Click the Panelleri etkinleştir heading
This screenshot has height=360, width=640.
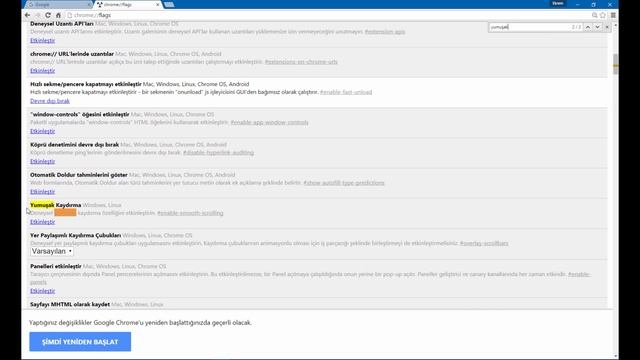(x=56, y=266)
